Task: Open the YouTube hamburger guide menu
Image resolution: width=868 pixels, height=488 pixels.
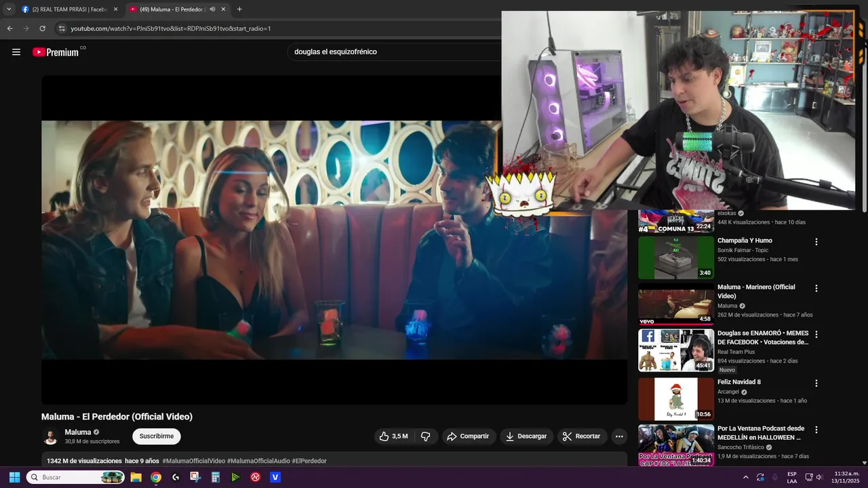Action: [x=16, y=52]
